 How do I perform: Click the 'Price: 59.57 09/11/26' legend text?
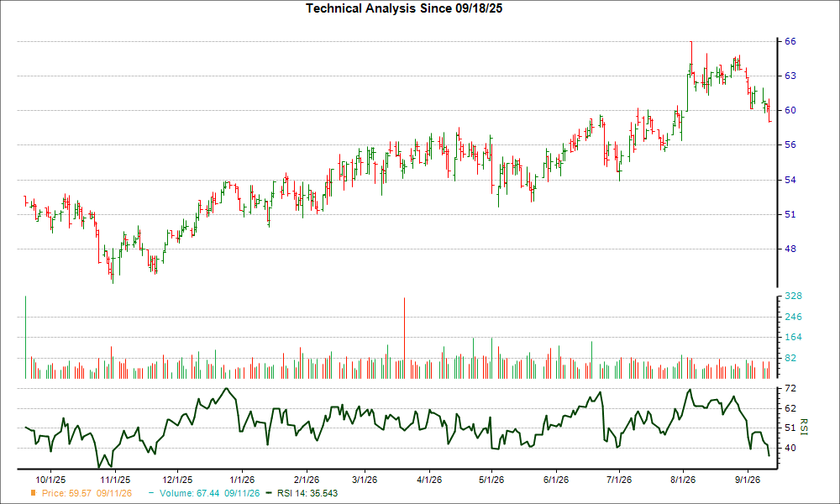tap(87, 493)
